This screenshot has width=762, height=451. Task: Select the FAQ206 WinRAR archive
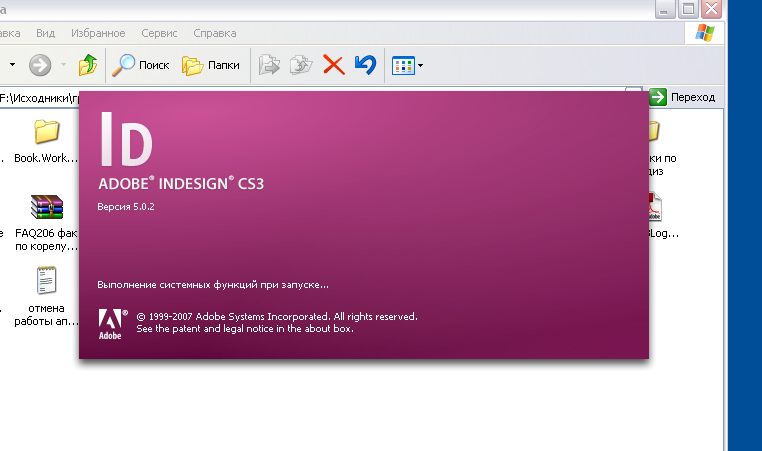[x=46, y=223]
